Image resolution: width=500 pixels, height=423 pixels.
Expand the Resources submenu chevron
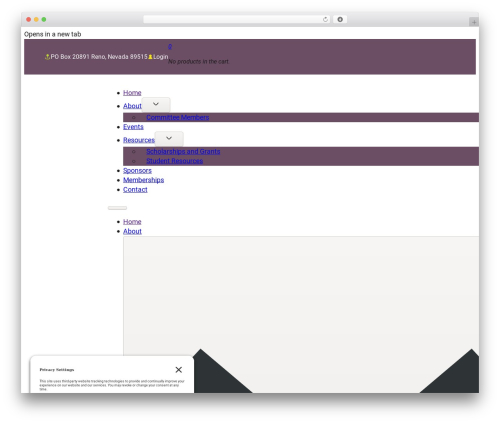(x=169, y=138)
